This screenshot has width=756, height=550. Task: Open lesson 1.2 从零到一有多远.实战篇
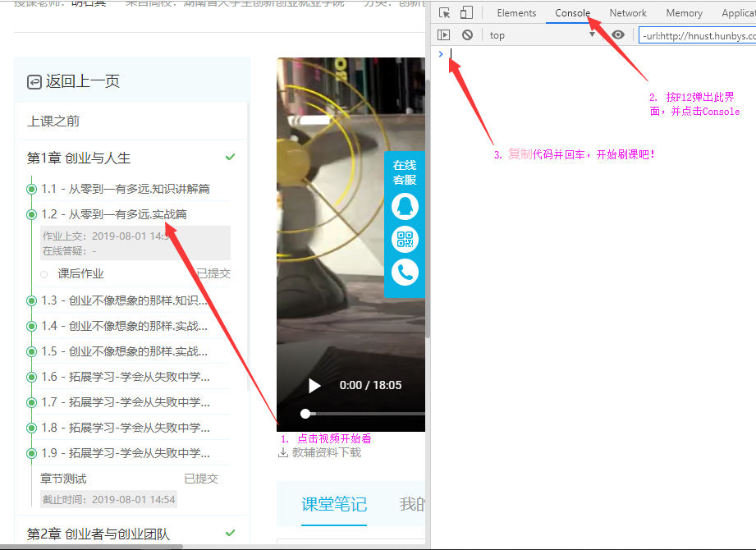(x=114, y=214)
